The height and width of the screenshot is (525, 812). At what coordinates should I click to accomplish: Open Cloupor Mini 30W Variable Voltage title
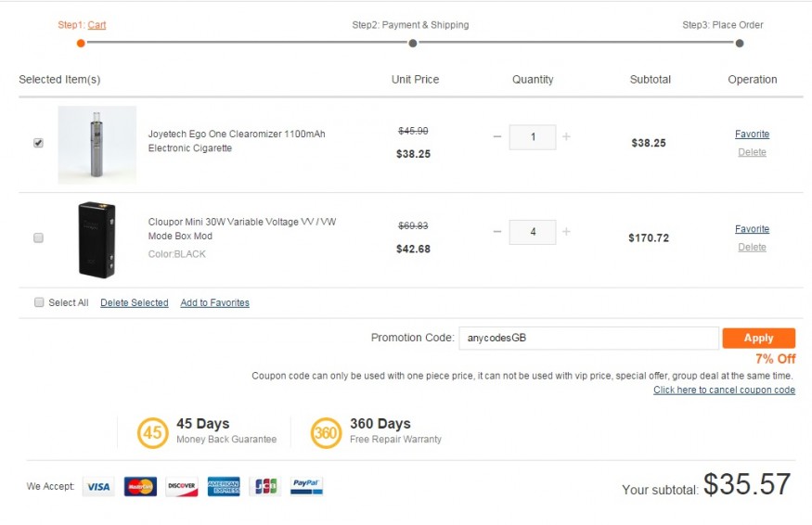[242, 229]
